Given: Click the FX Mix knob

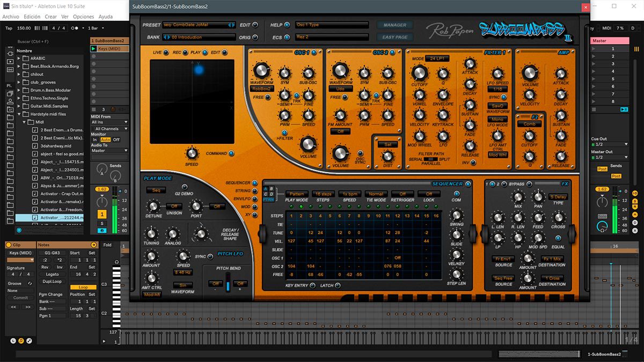Looking at the screenshot, I should 518,197.
